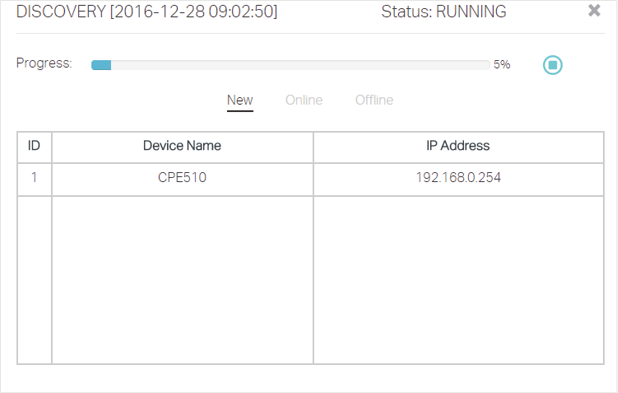Close the Discovery dialog
618x393 pixels.
[594, 11]
